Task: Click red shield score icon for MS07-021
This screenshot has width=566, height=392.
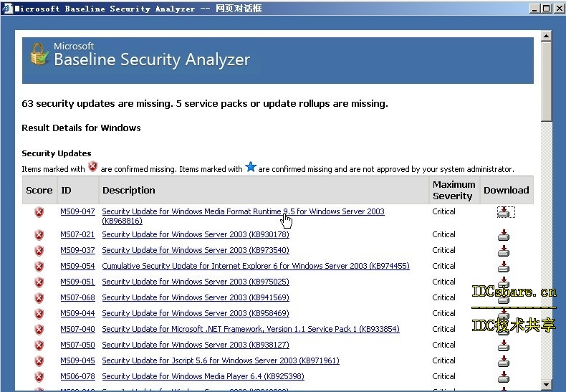Action: point(39,235)
